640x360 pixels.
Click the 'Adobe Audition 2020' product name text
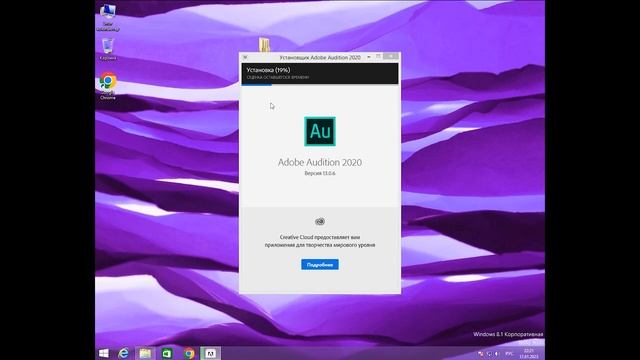[x=320, y=162]
